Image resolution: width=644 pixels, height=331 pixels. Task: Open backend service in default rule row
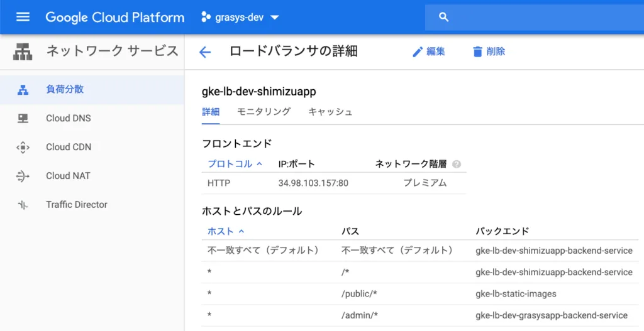coord(554,251)
